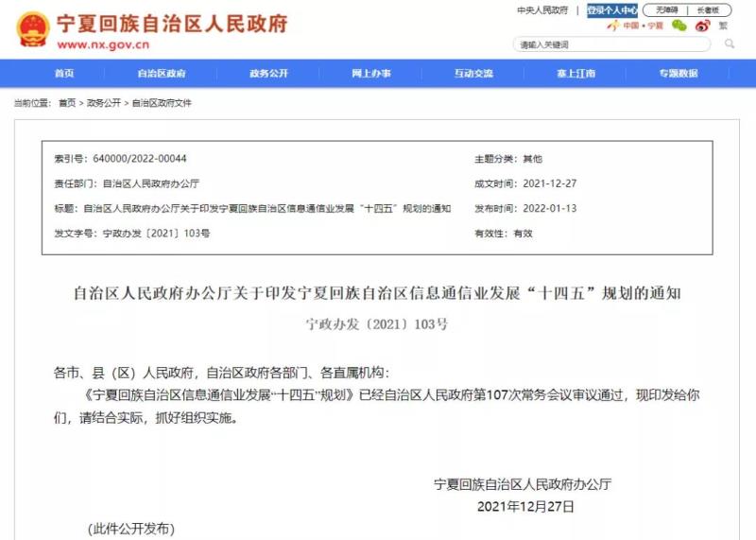Image resolution: width=756 pixels, height=540 pixels.
Task: Switch to traditional Chinese with 繁
Action: tap(724, 26)
